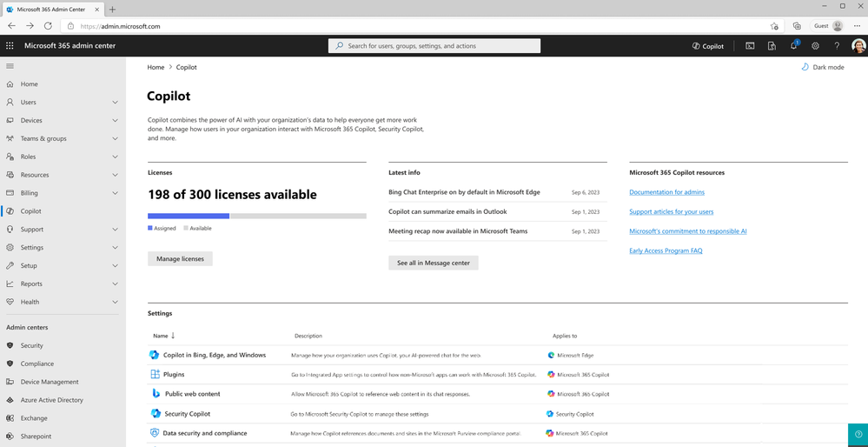Expand the Reports section chevron
Image resolution: width=868 pixels, height=447 pixels.
click(x=116, y=284)
